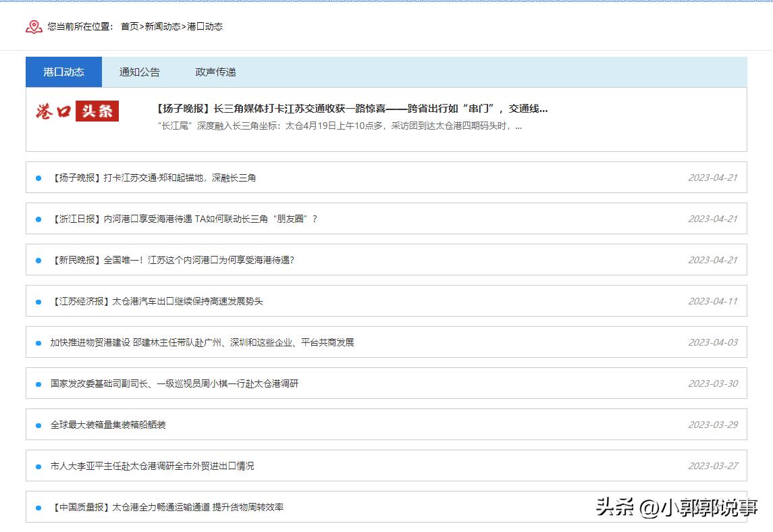Click the 全国唯一 新民晚报 article
Viewport: 773px width, 532px height.
click(x=174, y=260)
